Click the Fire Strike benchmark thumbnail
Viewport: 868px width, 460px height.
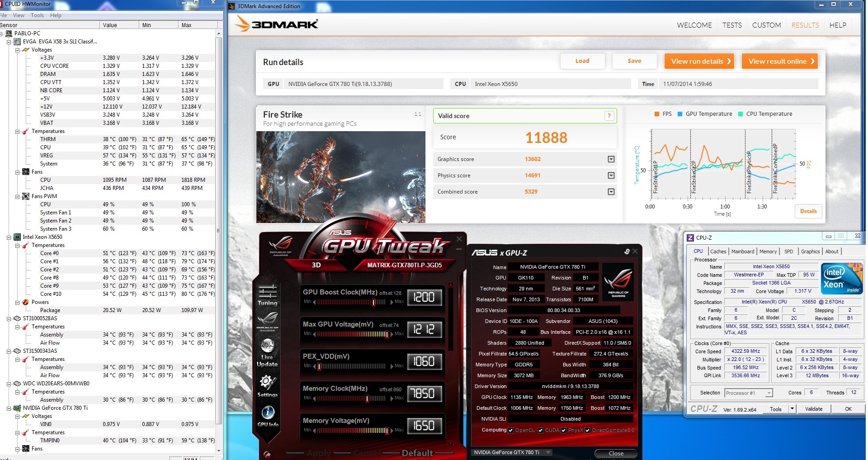coord(340,177)
